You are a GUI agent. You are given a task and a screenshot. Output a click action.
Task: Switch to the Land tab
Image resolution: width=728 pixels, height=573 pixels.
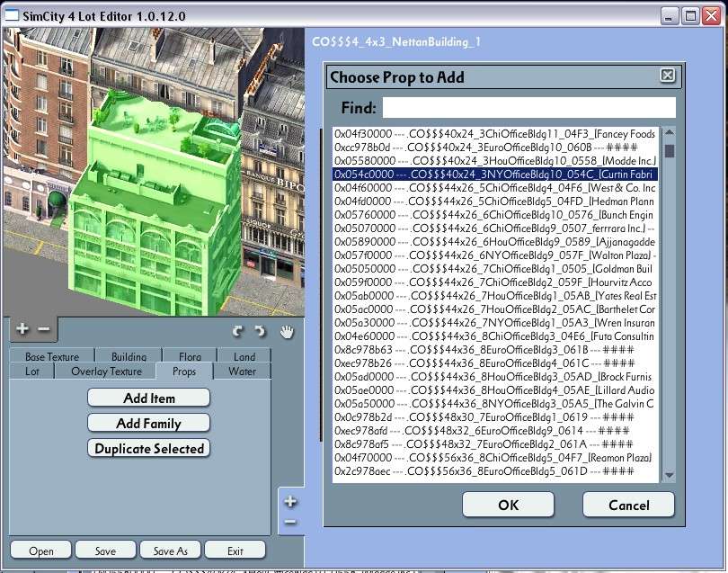click(244, 356)
